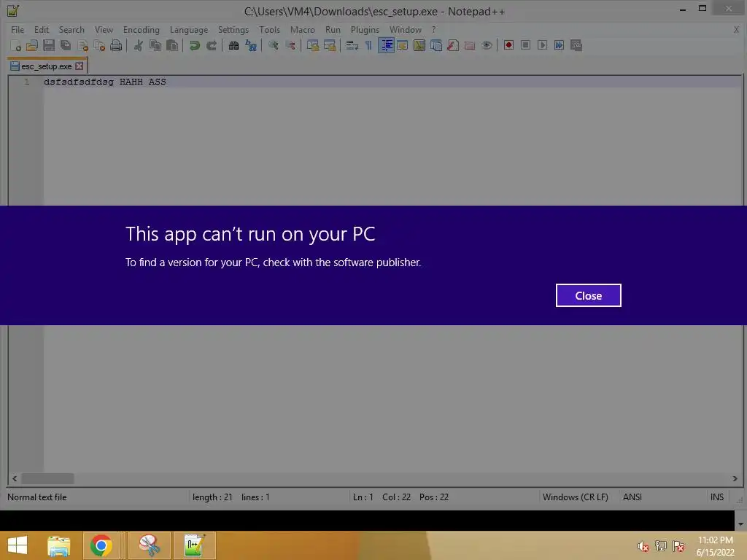
Task: Open Folder as Workspace icon
Action: (x=470, y=45)
